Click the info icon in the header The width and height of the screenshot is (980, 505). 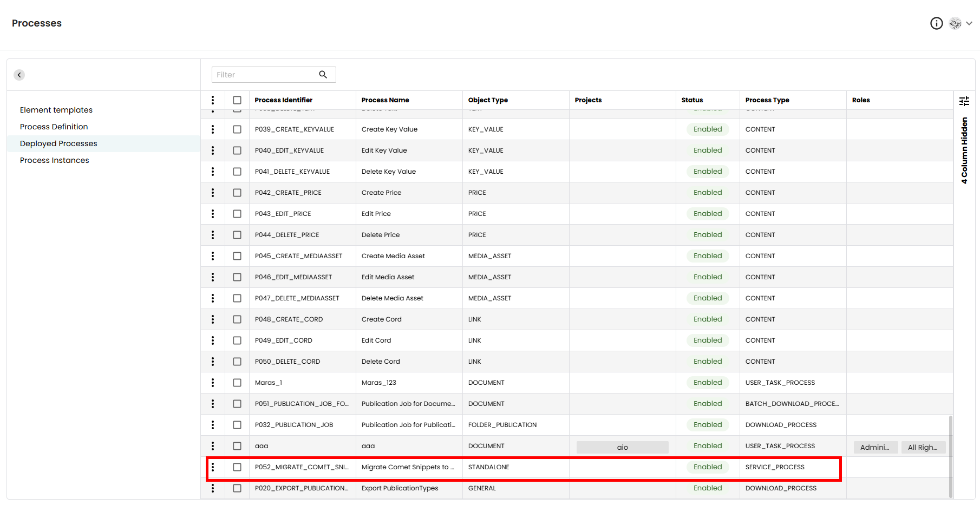pyautogui.click(x=936, y=23)
